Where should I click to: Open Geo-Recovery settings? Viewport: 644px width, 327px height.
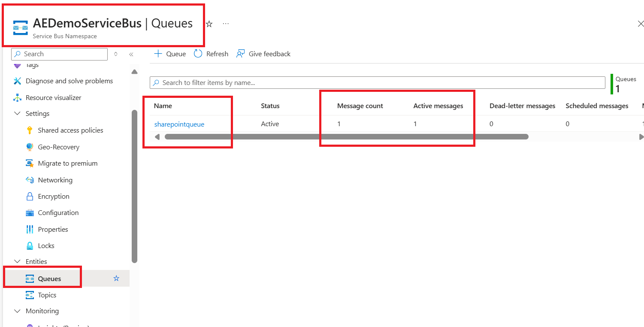(x=58, y=147)
